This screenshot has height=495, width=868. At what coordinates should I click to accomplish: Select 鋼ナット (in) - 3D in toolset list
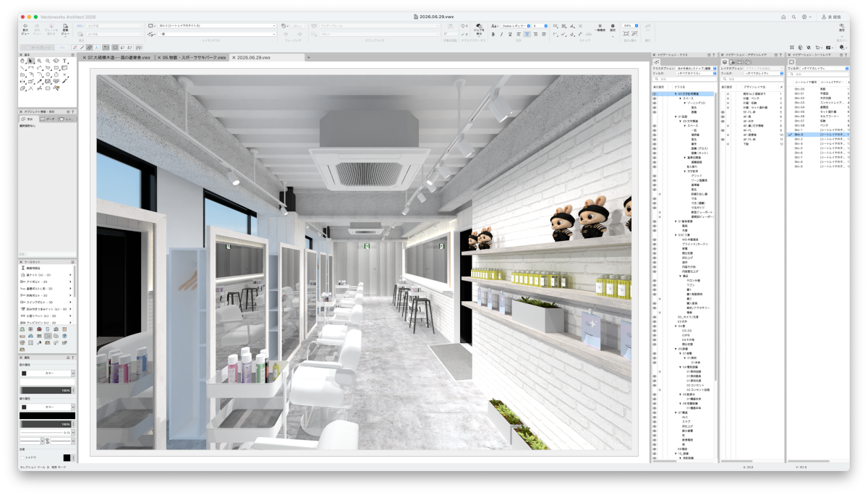[x=45, y=275]
